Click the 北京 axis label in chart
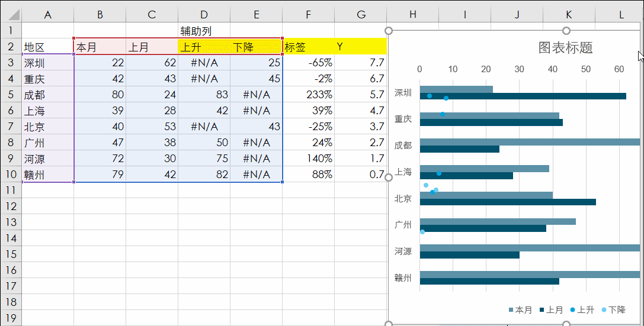Image resolution: width=644 pixels, height=326 pixels. pyautogui.click(x=403, y=198)
